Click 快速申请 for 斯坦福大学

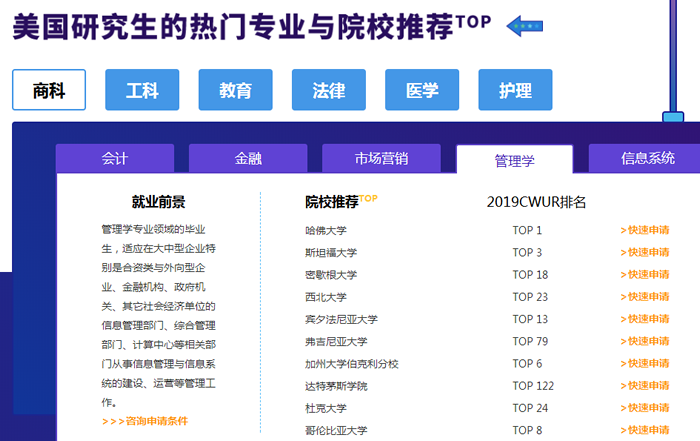pos(645,253)
